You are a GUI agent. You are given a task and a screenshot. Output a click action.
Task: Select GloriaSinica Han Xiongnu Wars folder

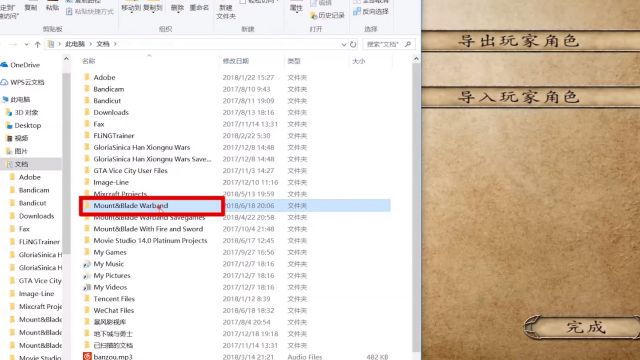(142, 147)
